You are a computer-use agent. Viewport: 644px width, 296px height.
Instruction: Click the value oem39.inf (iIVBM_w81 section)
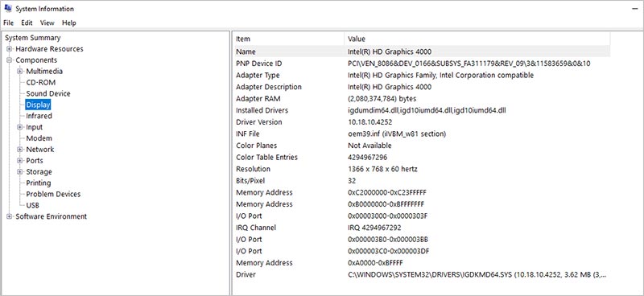397,134
